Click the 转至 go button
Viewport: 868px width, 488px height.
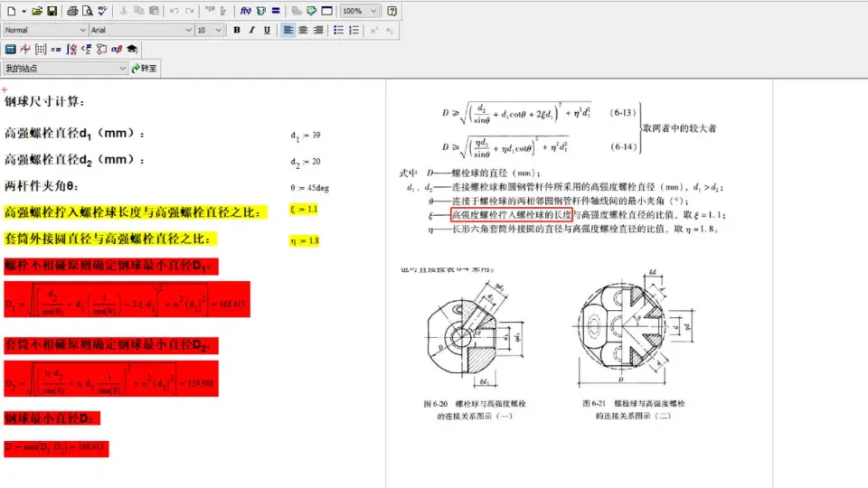145,68
